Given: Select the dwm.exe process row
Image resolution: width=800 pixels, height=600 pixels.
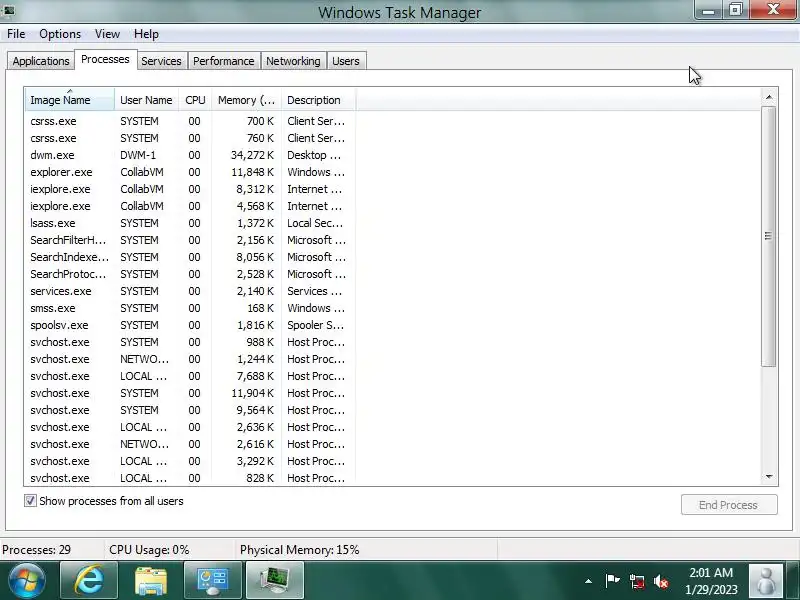Looking at the screenshot, I should coord(190,155).
